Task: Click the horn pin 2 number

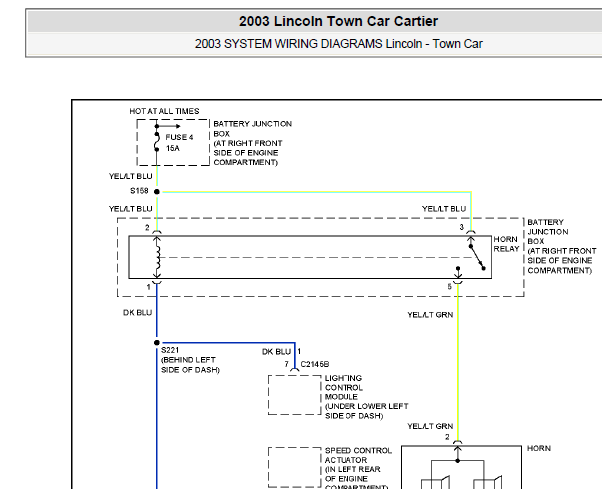Action: [x=447, y=437]
